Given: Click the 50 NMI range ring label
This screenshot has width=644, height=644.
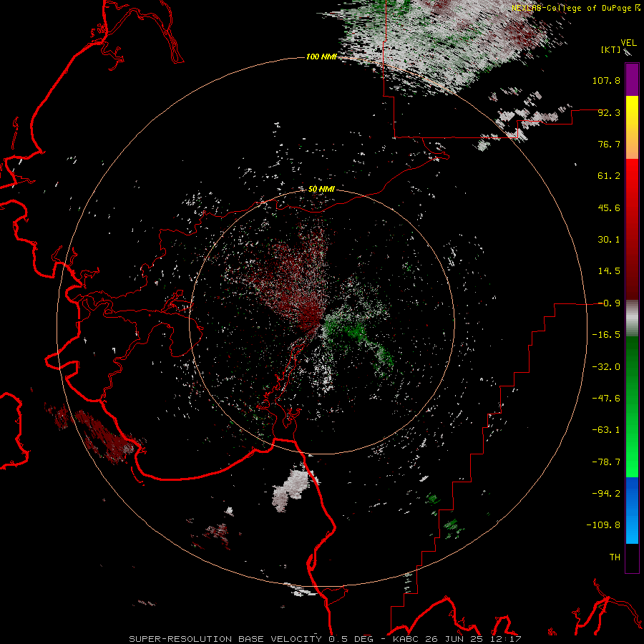Looking at the screenshot, I should click(x=321, y=190).
